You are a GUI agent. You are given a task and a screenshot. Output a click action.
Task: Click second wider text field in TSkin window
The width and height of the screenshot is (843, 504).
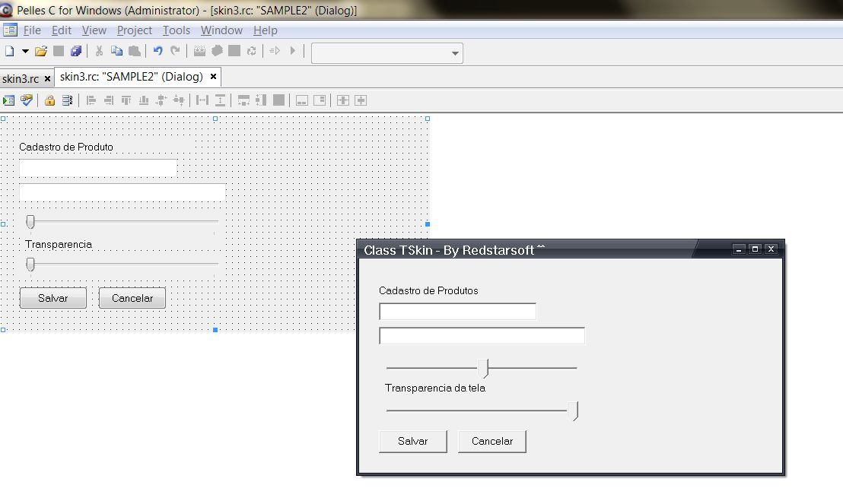(482, 335)
